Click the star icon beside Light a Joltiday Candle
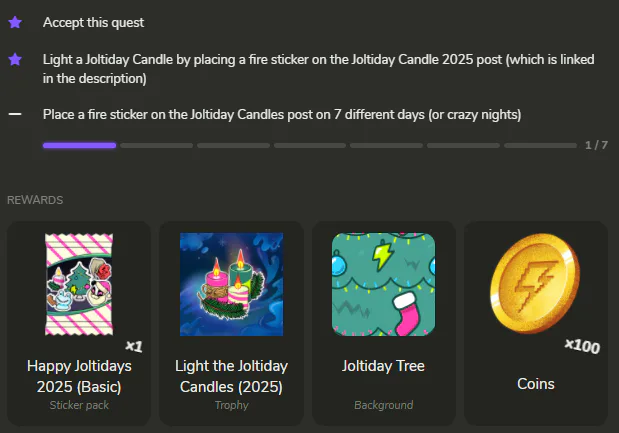This screenshot has width=619, height=433. point(15,60)
